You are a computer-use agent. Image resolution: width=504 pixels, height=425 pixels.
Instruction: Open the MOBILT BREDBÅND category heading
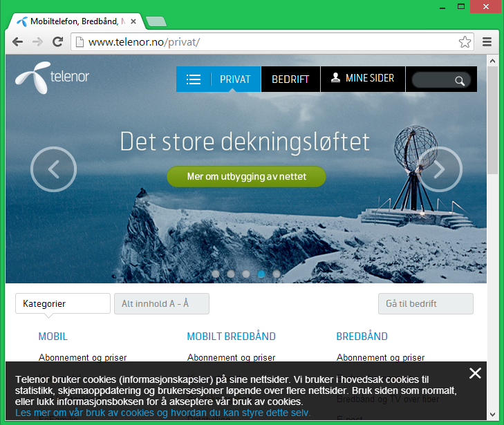(x=232, y=337)
